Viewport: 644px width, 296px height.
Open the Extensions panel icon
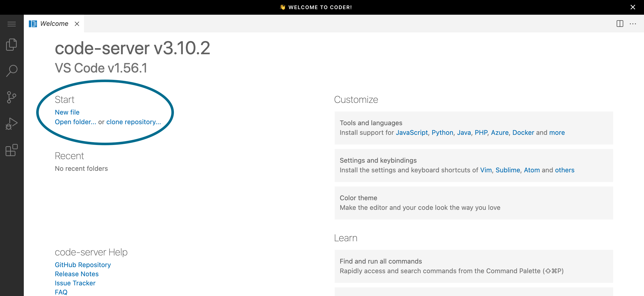11,150
